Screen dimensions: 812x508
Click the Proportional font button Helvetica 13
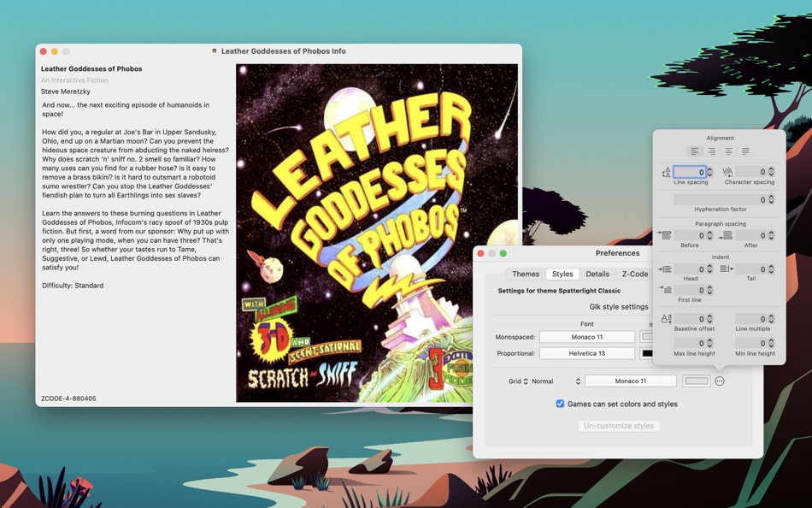click(586, 353)
